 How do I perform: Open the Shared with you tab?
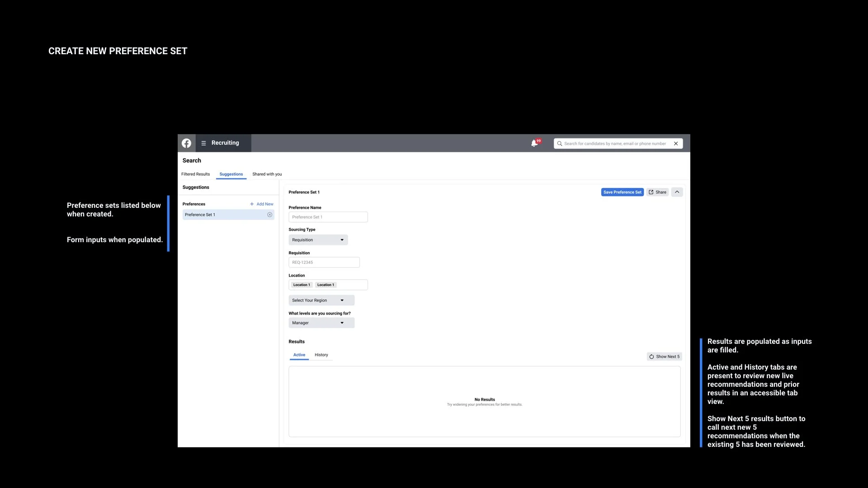tap(267, 174)
